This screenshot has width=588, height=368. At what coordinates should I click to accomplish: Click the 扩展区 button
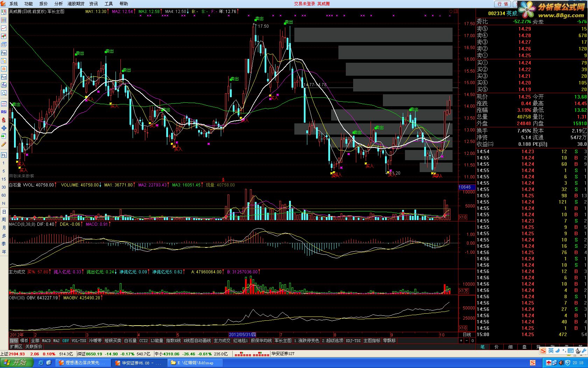16,347
